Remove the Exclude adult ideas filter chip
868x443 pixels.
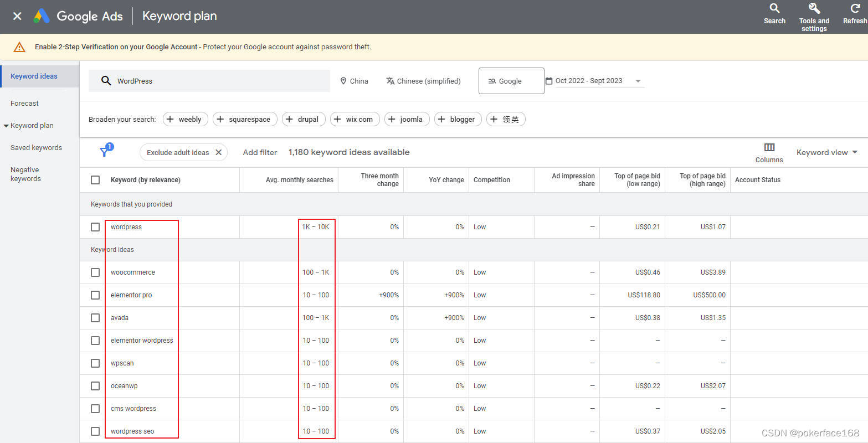point(219,152)
